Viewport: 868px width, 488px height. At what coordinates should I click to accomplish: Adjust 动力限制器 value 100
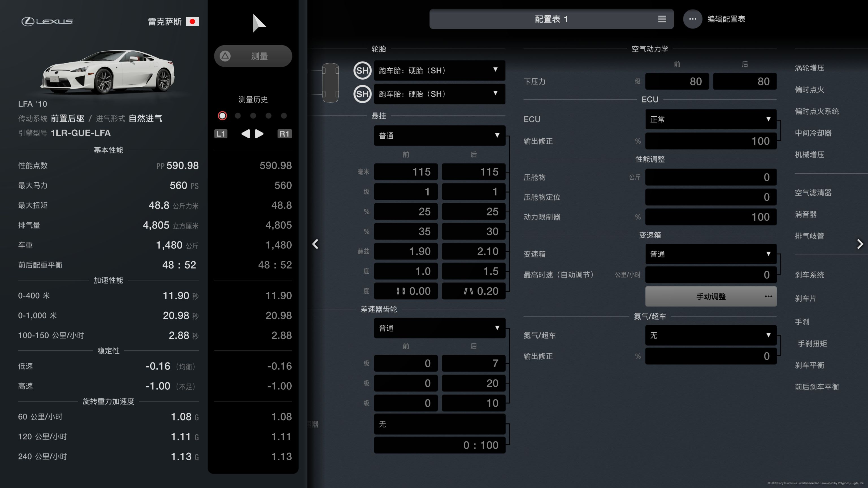(711, 217)
